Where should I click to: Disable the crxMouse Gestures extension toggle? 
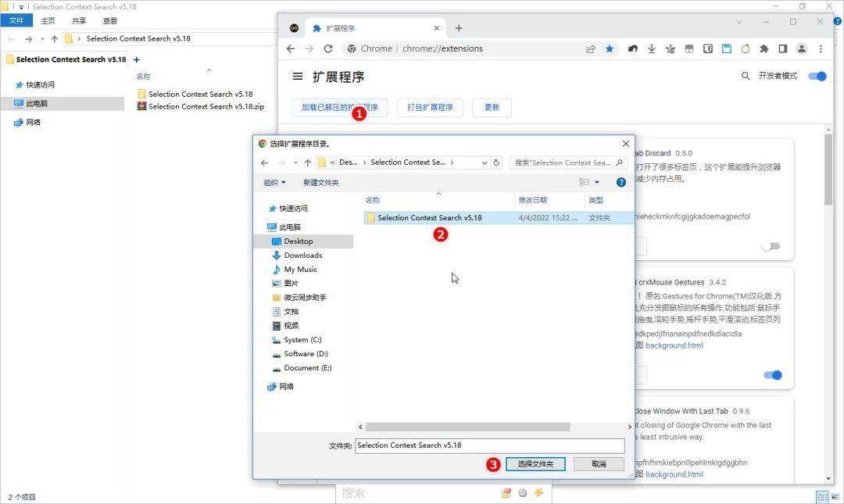click(772, 375)
